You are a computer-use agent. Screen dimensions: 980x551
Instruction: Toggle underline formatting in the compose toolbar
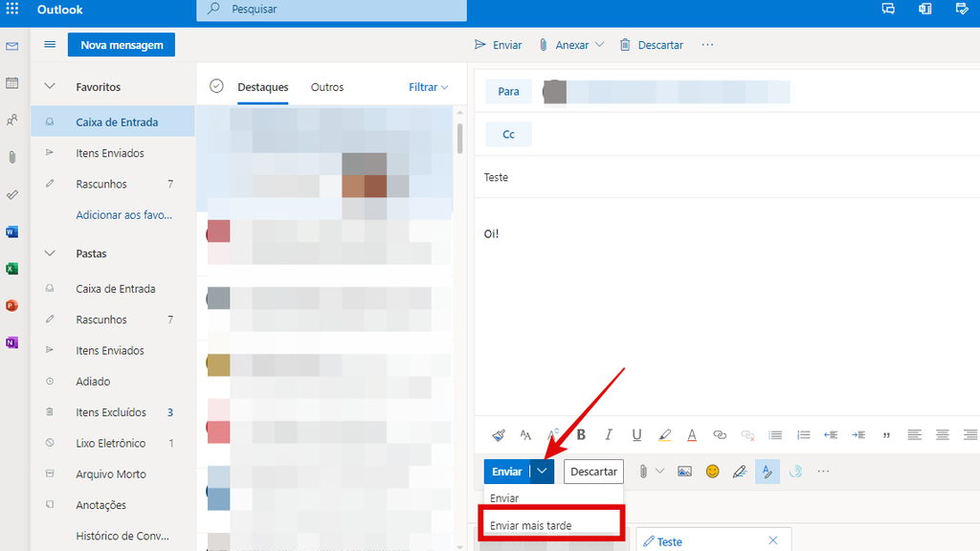pos(636,434)
